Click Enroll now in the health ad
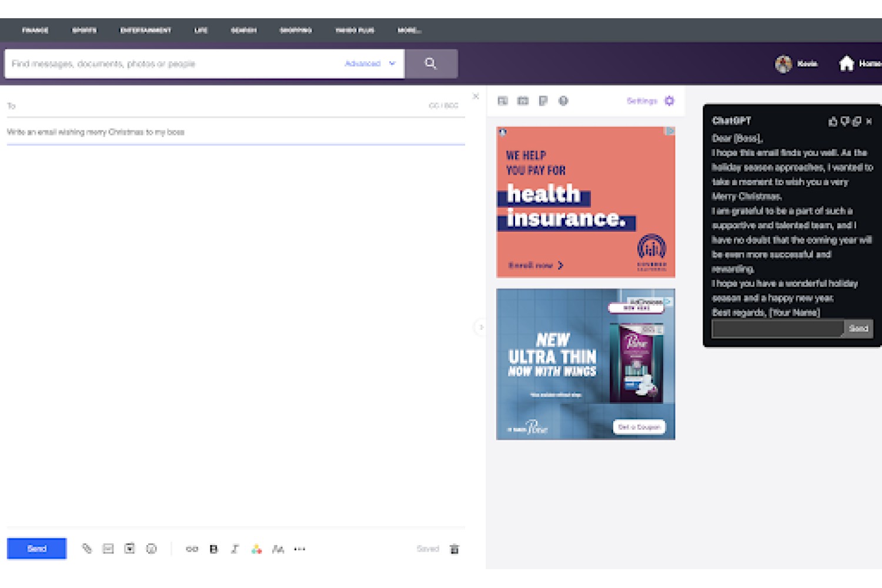Screen dimensions: 882x588 (536, 265)
